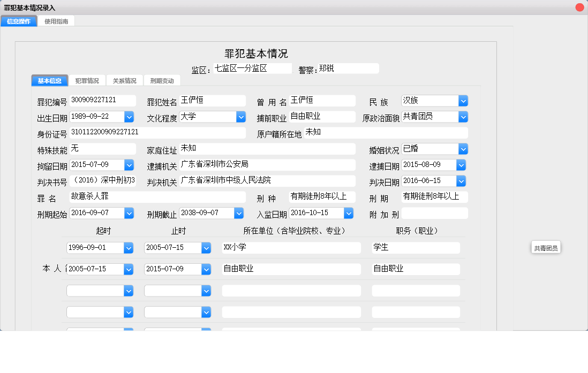Expand the 婚姻状况 dropdown showing 已婚
Screen dimensions: 588x373
pyautogui.click(x=463, y=148)
